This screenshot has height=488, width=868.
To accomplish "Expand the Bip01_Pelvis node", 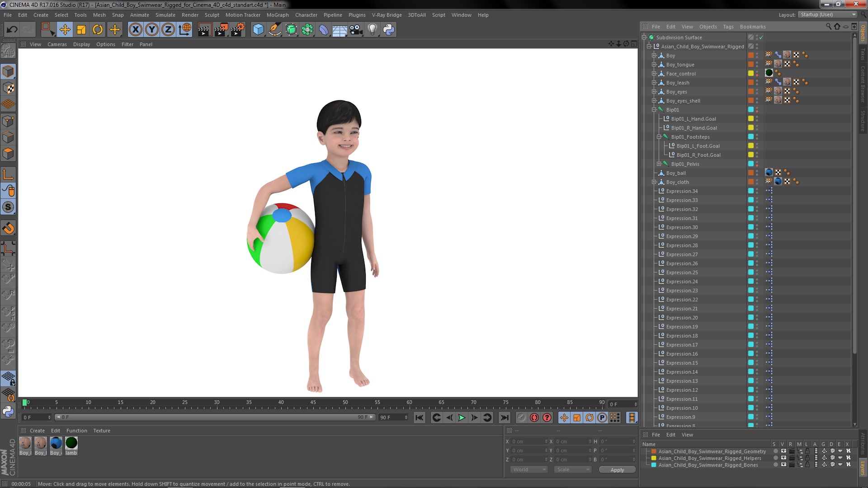I will coord(659,164).
